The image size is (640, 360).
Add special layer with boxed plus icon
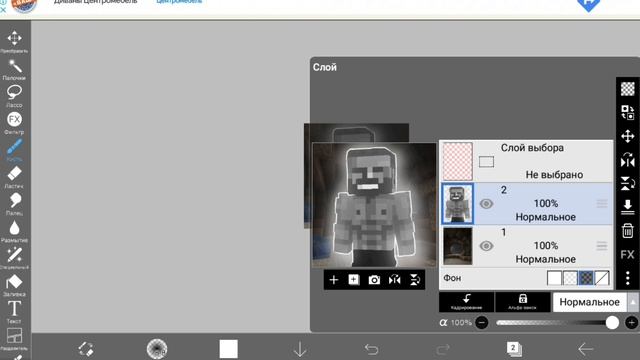[x=354, y=280]
